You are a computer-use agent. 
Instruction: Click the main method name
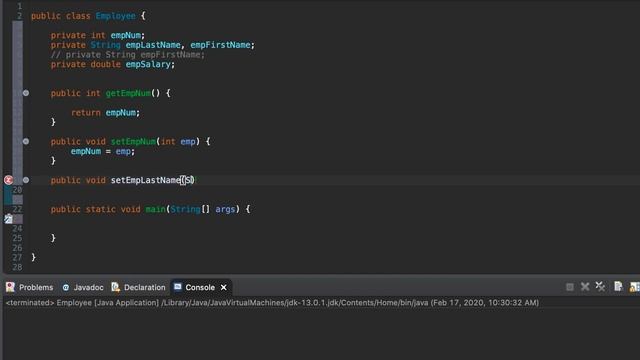pyautogui.click(x=156, y=209)
